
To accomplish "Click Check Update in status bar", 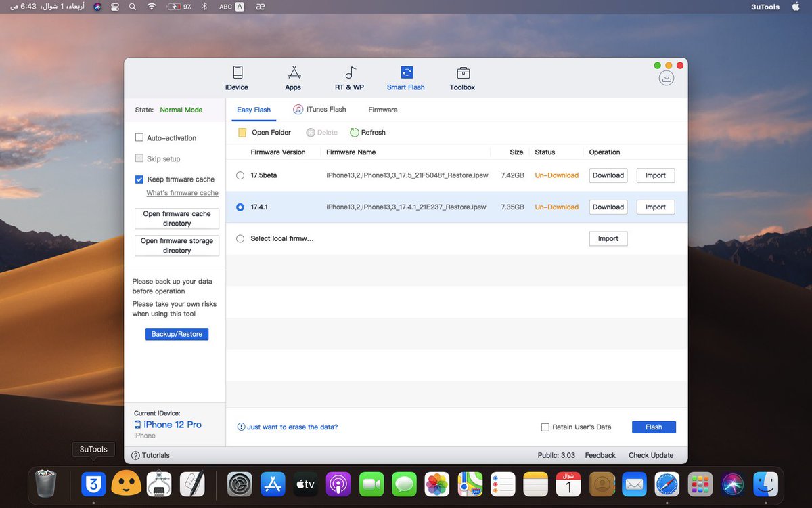I will (651, 455).
